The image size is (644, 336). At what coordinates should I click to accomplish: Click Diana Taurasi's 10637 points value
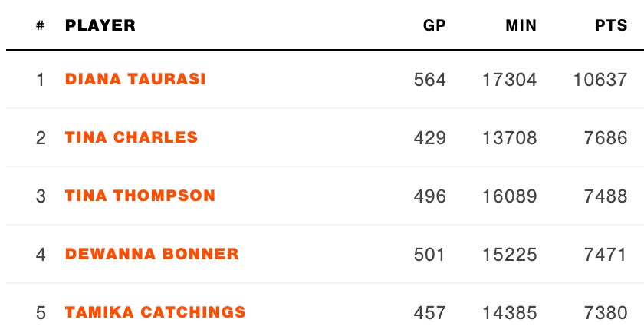tap(600, 80)
